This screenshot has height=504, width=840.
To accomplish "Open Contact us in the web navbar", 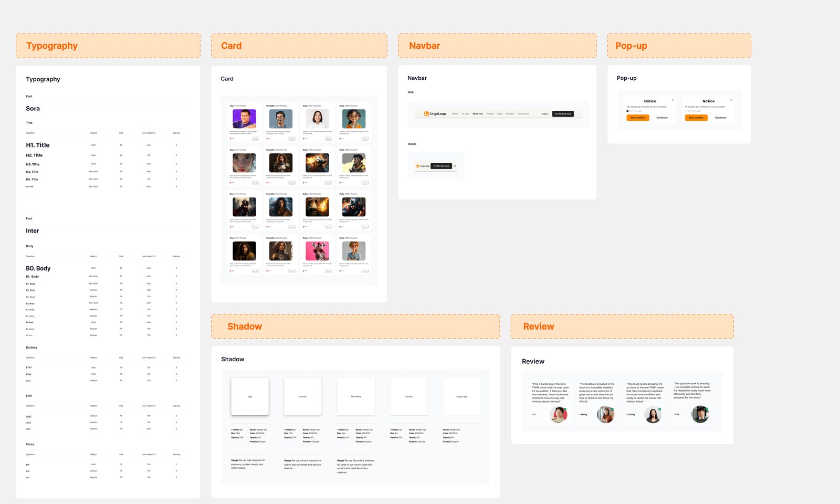I will click(x=523, y=113).
